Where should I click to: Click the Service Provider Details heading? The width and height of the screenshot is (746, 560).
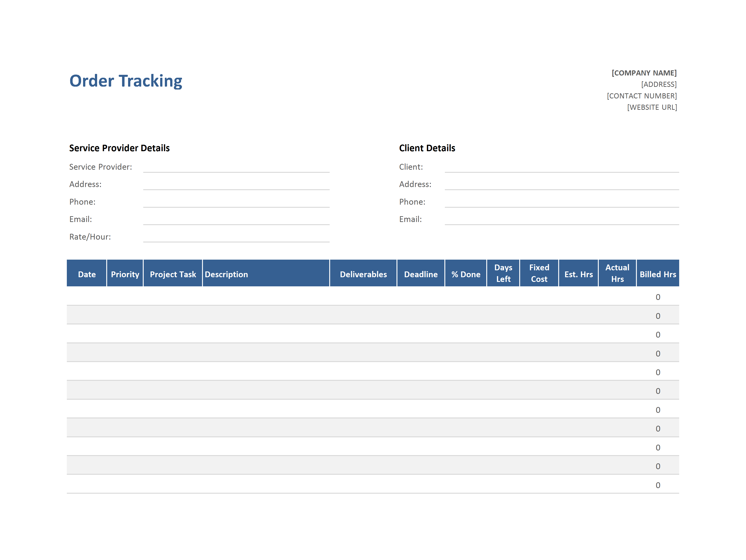119,148
